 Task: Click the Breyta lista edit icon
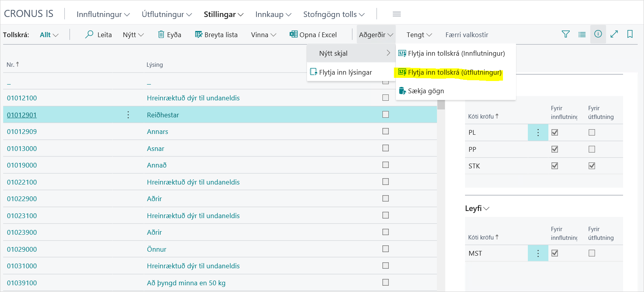(199, 35)
